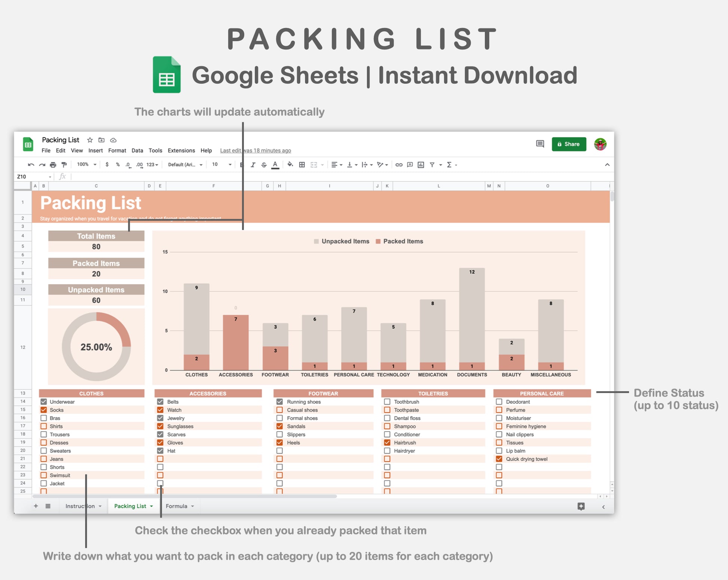Check the Toothbrush checkbox
Image resolution: width=728 pixels, height=580 pixels.
(387, 402)
